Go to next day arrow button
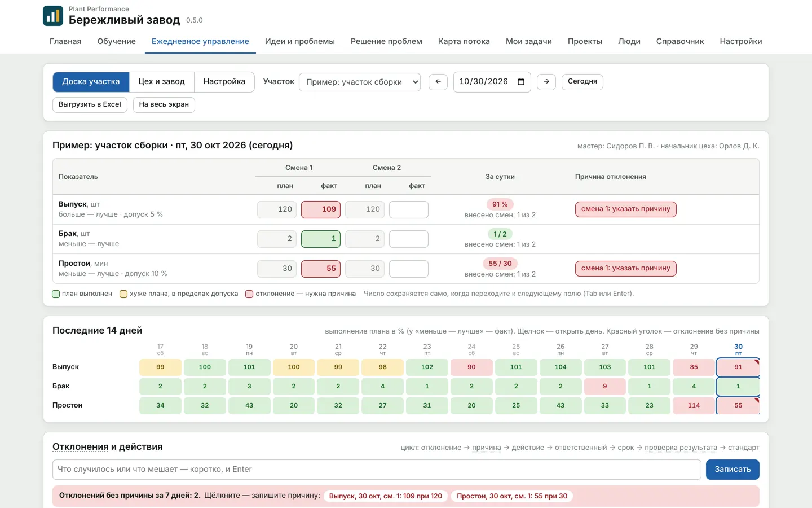 [546, 82]
